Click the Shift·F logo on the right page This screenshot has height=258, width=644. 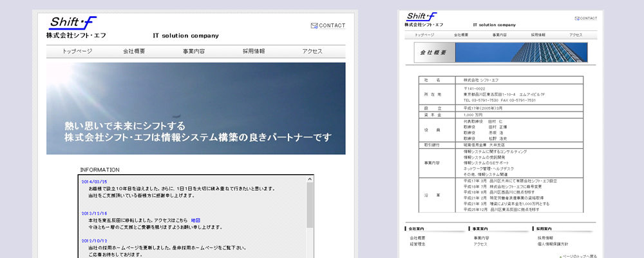[x=422, y=17]
